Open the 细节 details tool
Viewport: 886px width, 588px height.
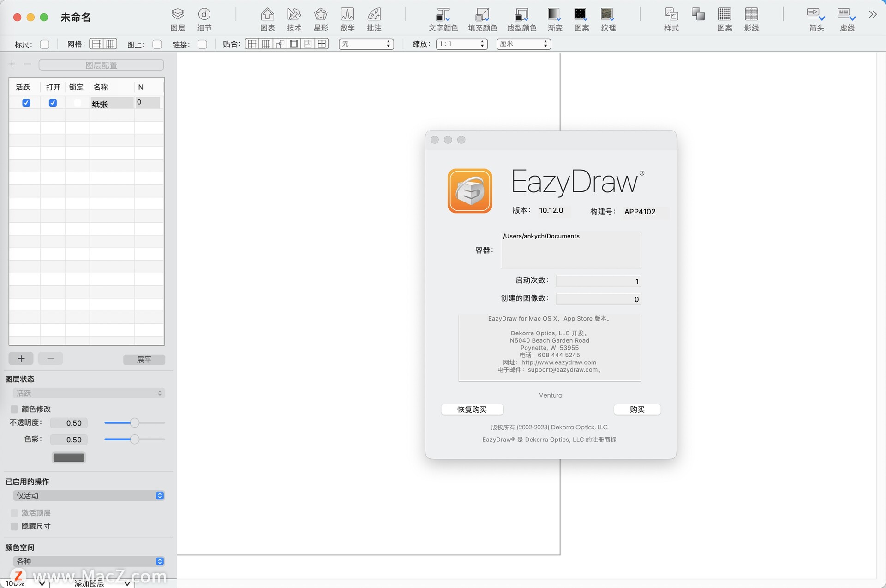pos(204,19)
